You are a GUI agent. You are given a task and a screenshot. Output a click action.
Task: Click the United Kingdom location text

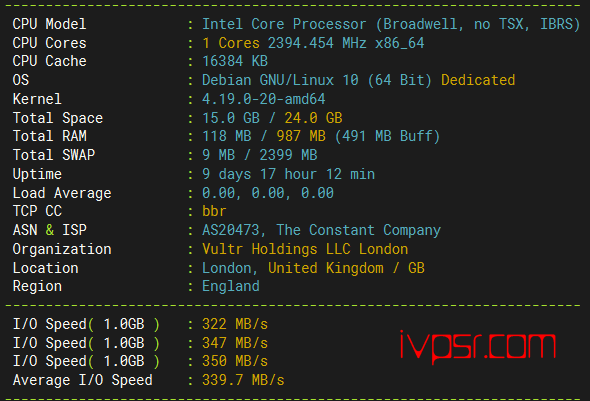(325, 268)
